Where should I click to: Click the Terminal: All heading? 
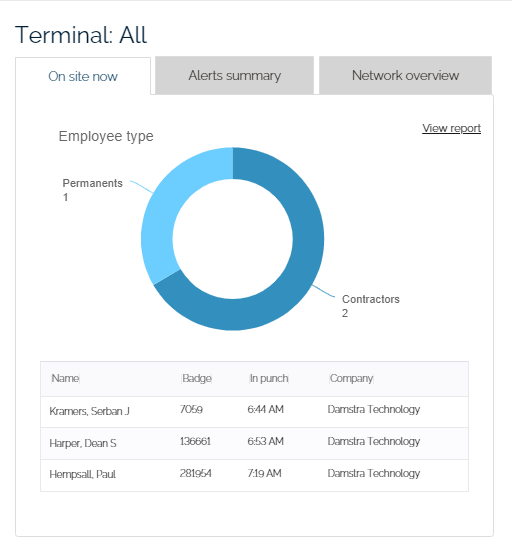(x=81, y=35)
